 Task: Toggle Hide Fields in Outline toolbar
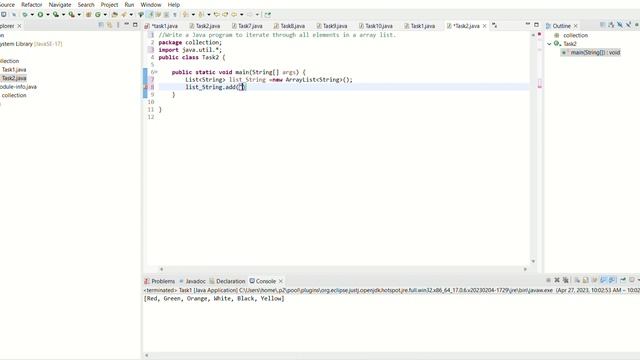pos(620,25)
